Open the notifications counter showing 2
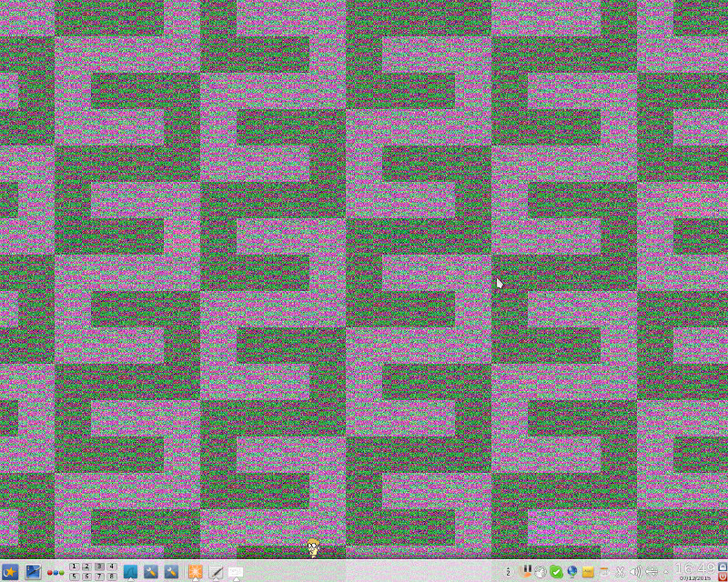This screenshot has width=728, height=582. [508, 572]
